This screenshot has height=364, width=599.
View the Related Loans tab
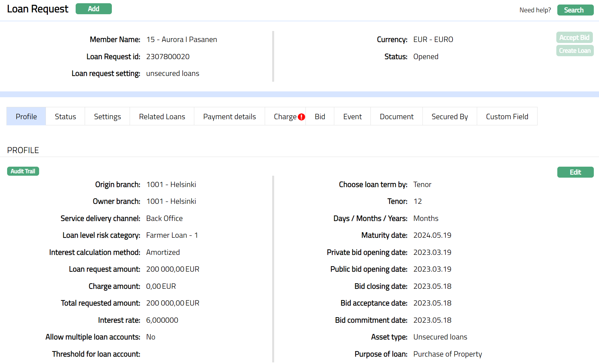click(x=162, y=117)
